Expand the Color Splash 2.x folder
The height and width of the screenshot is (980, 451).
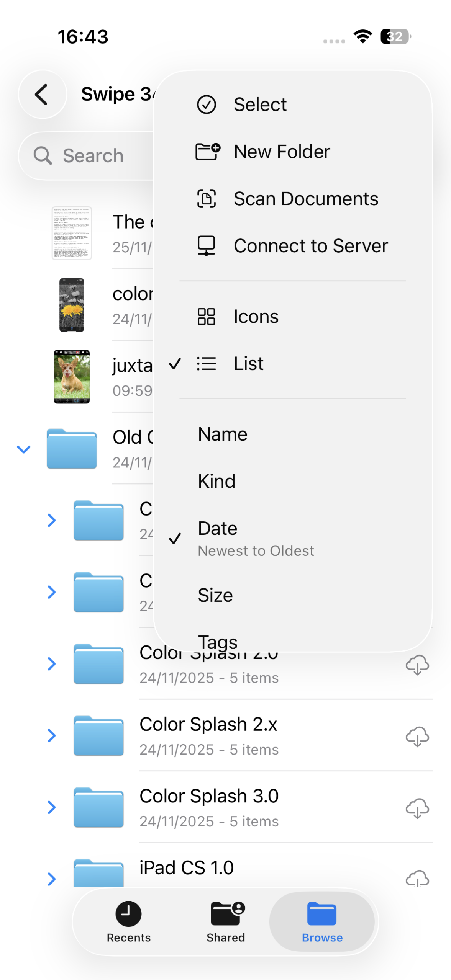(x=52, y=735)
